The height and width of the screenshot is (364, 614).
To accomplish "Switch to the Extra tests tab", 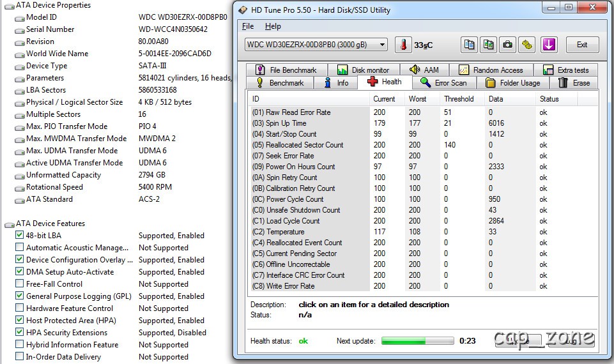I will (566, 70).
